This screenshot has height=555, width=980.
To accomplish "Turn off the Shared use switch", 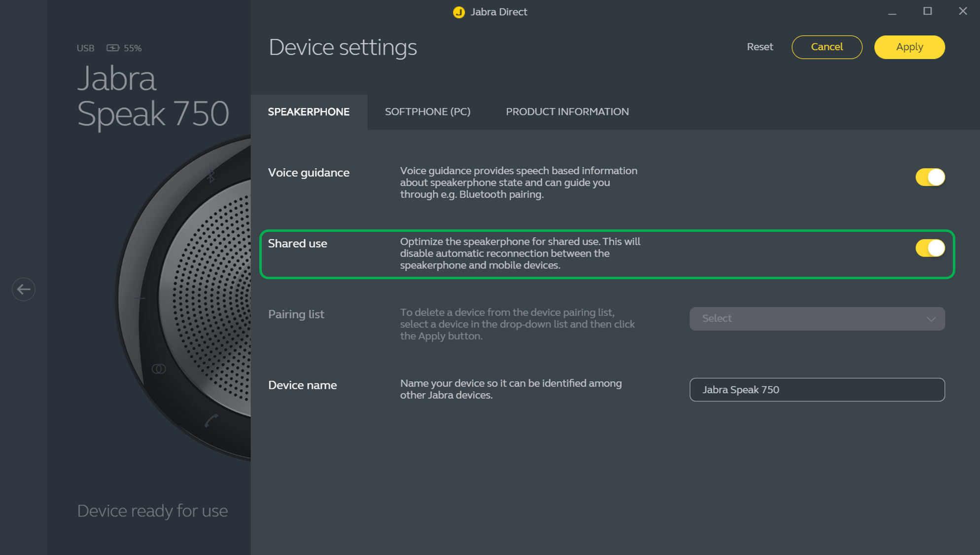I will click(x=930, y=248).
